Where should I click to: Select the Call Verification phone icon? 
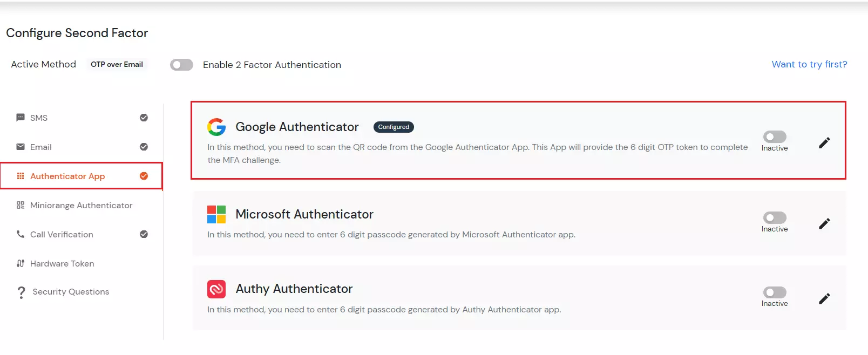click(21, 234)
